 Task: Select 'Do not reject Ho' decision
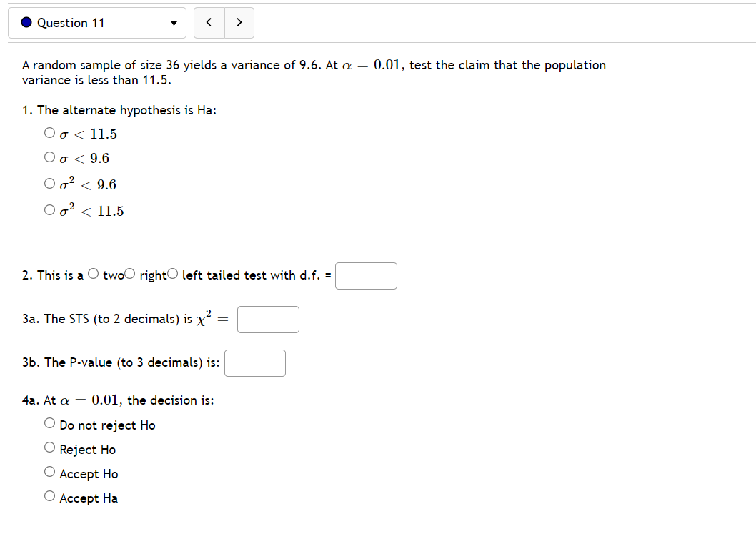49,422
